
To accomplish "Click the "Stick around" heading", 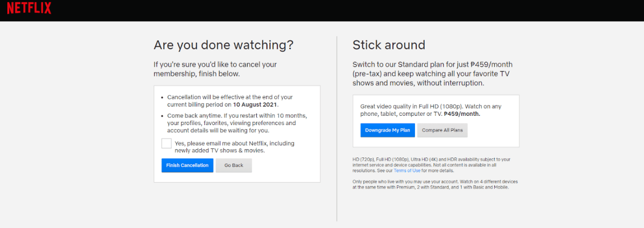I will pyautogui.click(x=389, y=45).
